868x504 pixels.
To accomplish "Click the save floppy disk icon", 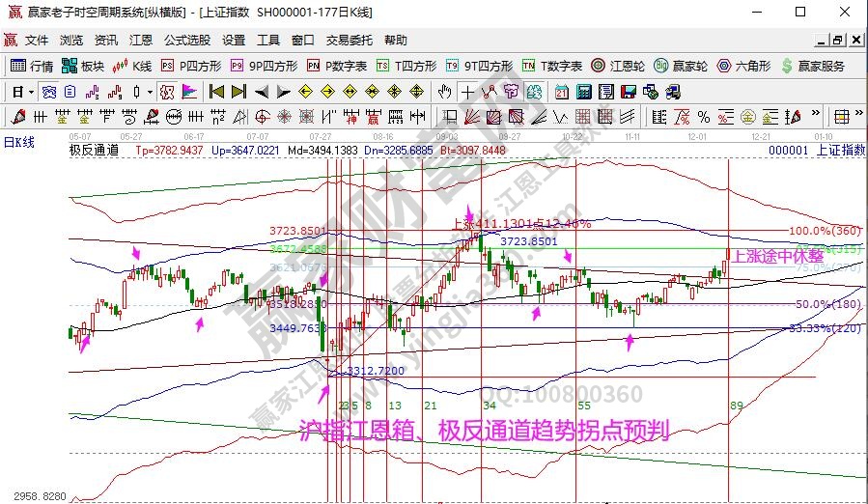I will click(x=627, y=92).
